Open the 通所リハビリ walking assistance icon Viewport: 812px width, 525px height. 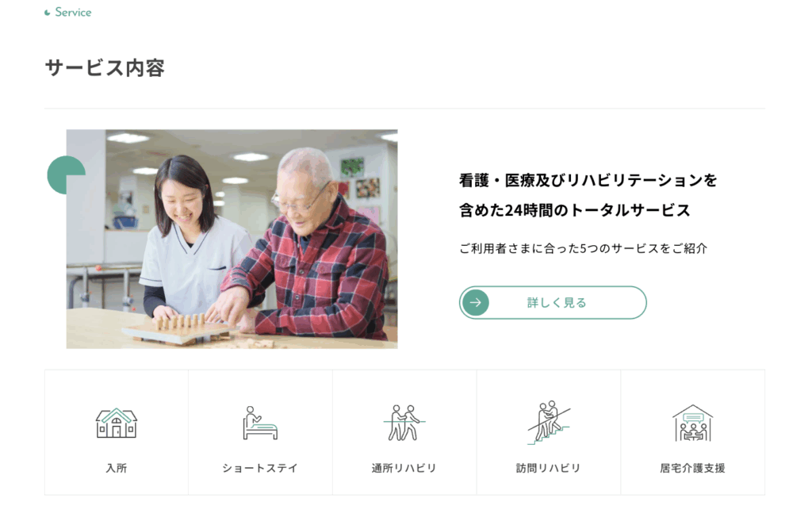click(404, 423)
